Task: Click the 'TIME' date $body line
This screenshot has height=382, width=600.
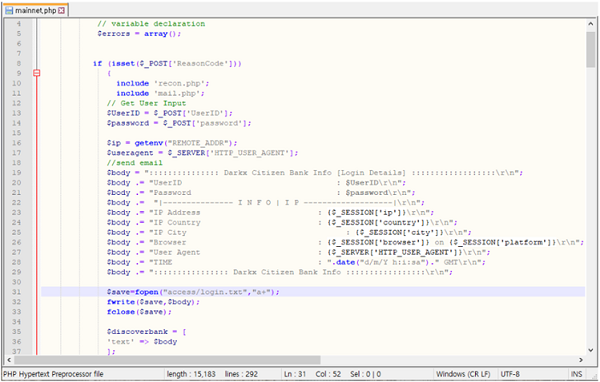Action: click(x=296, y=262)
